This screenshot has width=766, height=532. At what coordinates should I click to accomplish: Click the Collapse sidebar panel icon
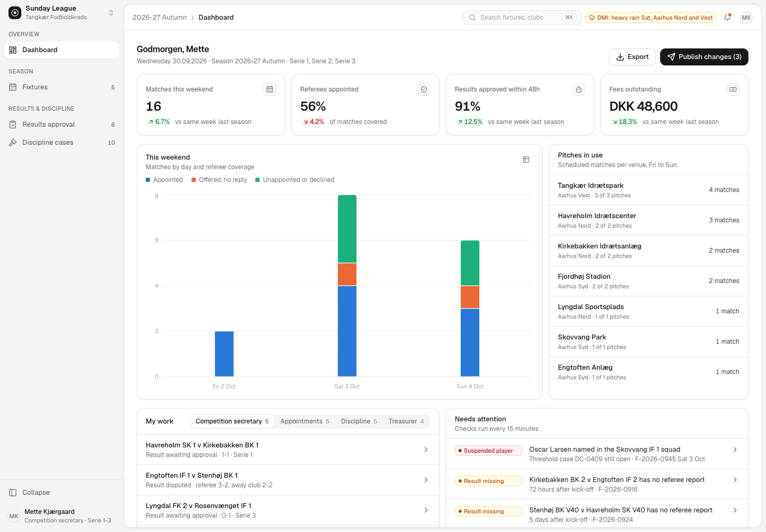[13, 493]
